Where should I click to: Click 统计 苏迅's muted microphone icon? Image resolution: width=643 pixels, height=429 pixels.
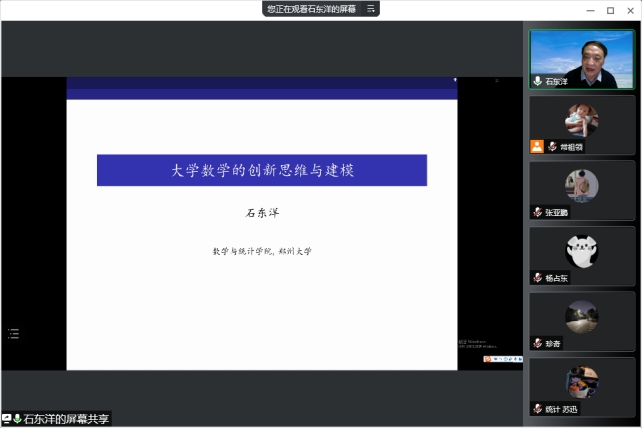coord(537,409)
